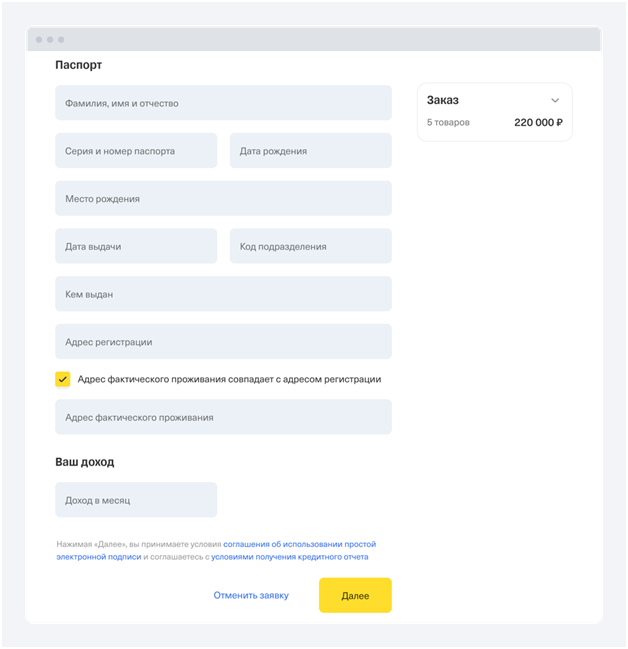Focus the monthly income field
This screenshot has height=649, width=628.
click(x=136, y=500)
